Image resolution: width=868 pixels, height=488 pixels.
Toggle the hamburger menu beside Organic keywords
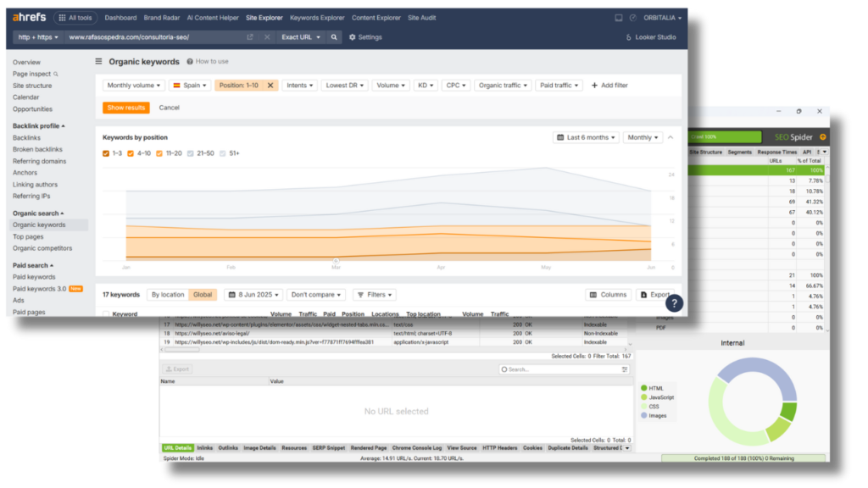98,61
